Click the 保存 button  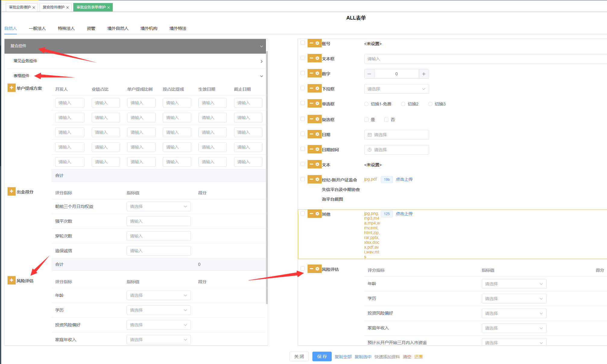point(322,356)
